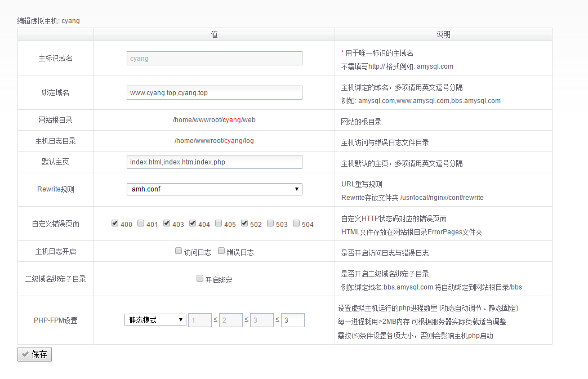
Task: Open the Rewrite规则 amh.conf dropdown
Action: (x=215, y=189)
